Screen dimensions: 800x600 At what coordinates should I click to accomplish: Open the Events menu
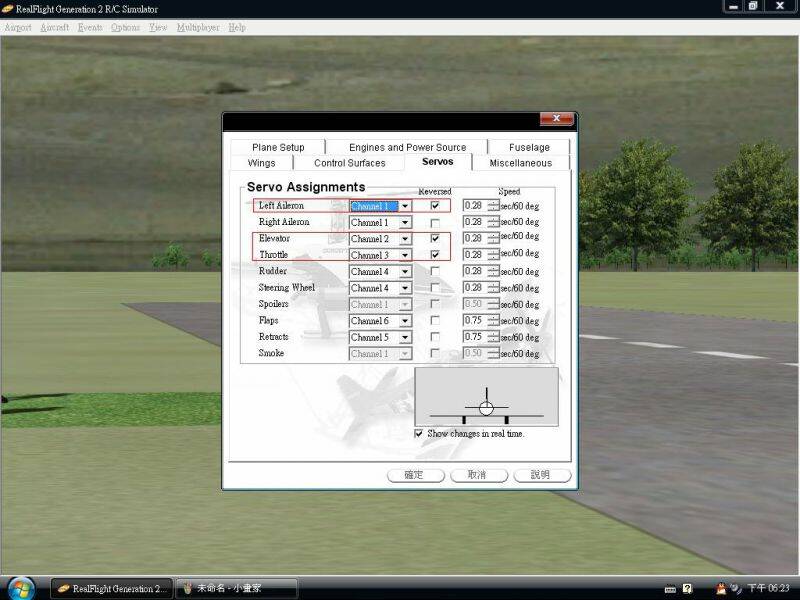(90, 27)
